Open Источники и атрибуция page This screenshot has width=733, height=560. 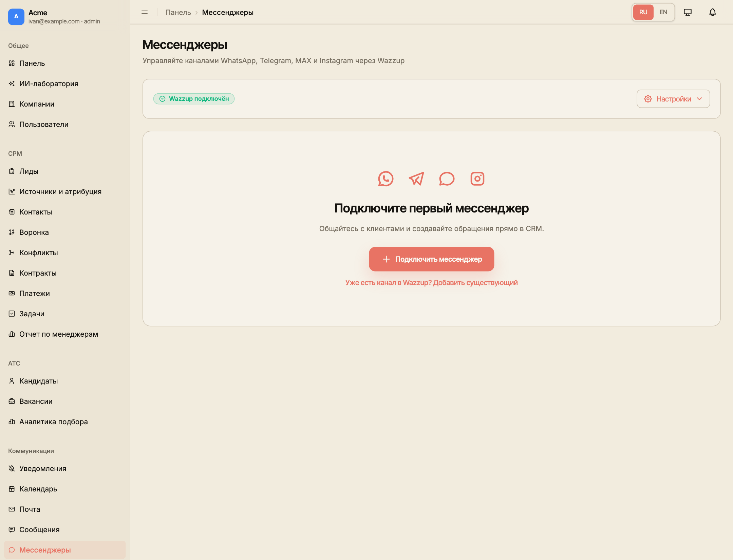(x=65, y=192)
